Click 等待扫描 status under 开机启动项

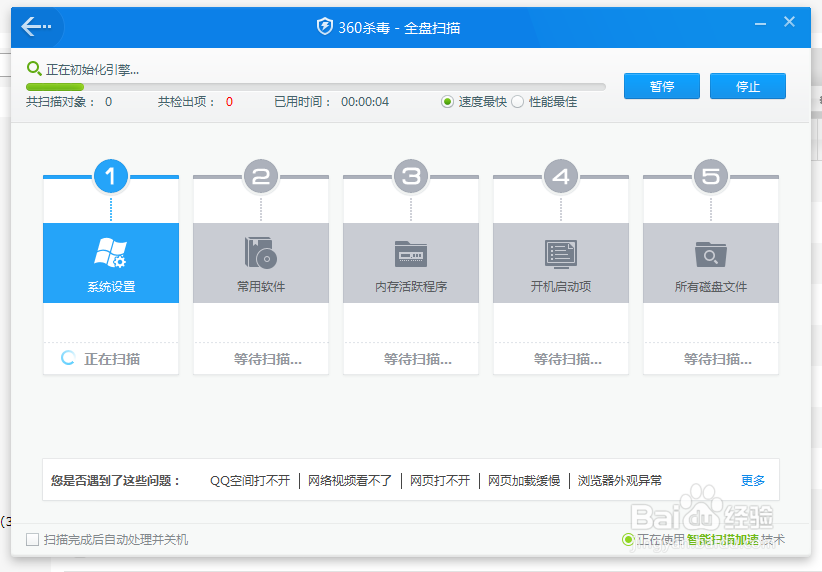[568, 359]
